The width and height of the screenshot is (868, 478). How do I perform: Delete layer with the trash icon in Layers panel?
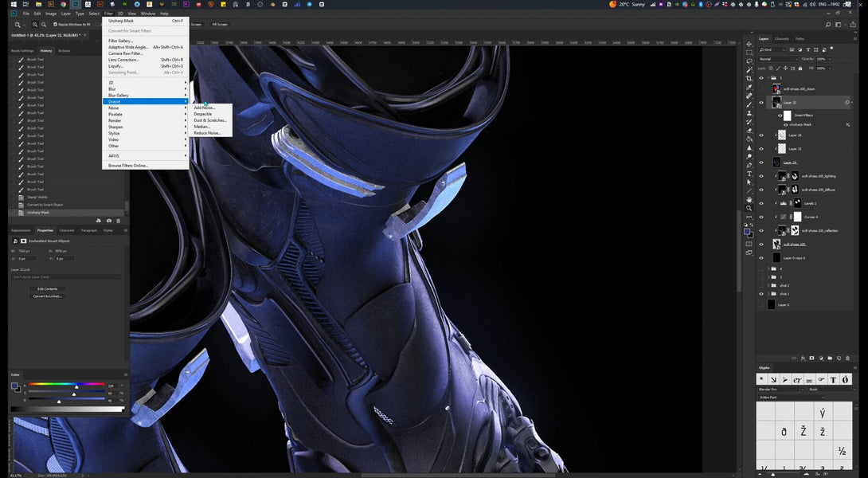[x=847, y=358]
